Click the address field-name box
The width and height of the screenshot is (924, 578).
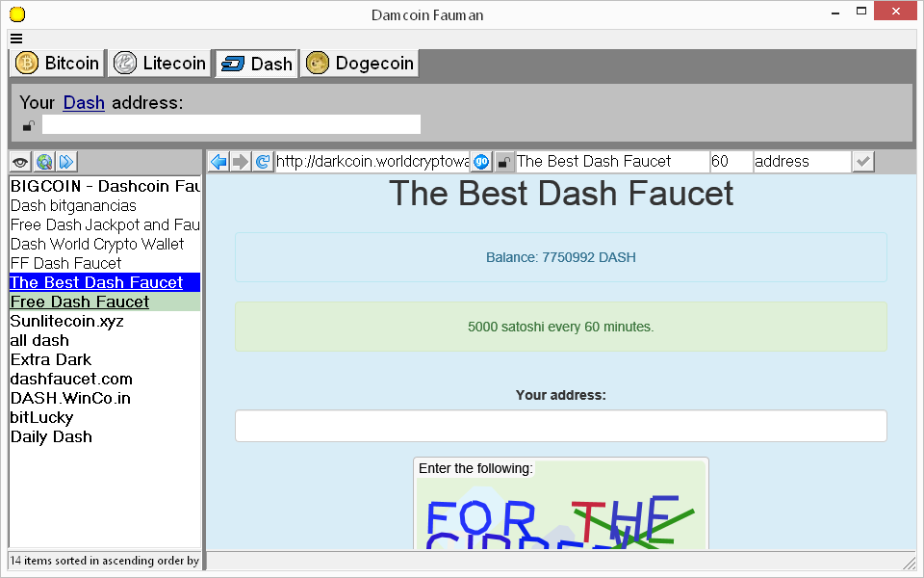(803, 162)
